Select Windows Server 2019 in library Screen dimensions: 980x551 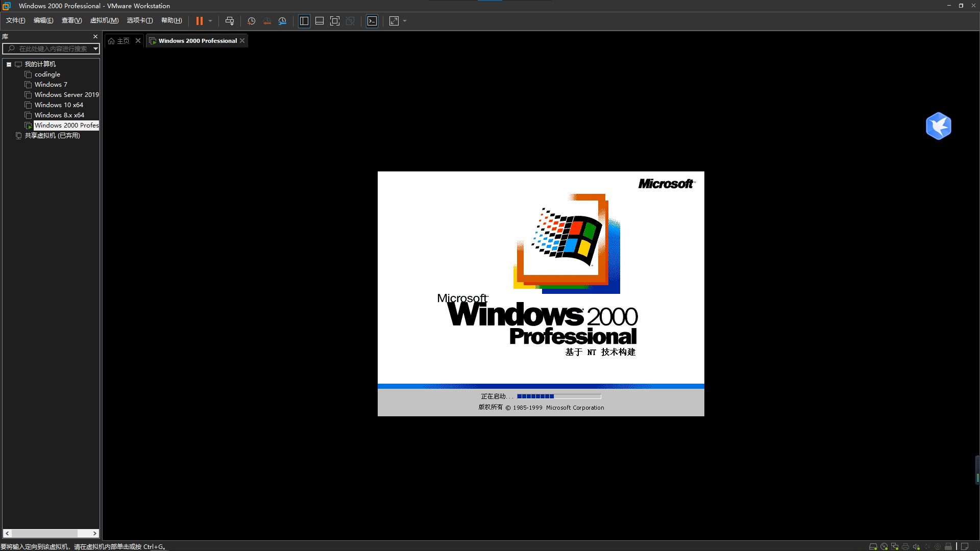(x=66, y=95)
